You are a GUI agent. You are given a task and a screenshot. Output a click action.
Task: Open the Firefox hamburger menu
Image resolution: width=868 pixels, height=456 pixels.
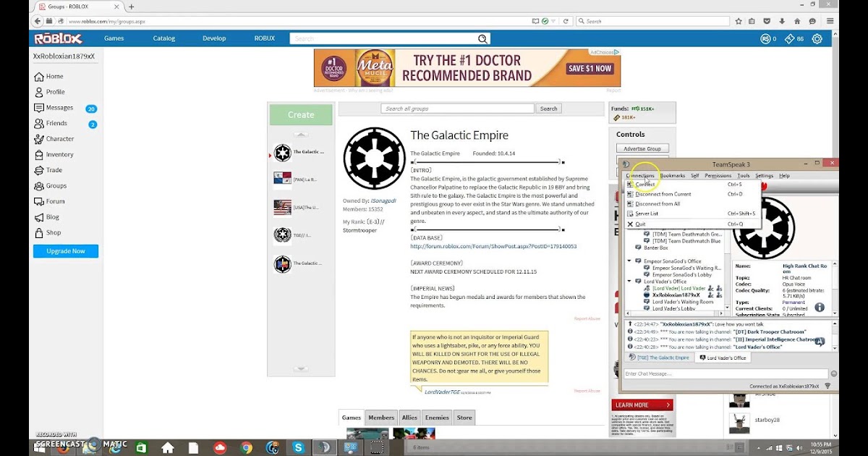tap(829, 21)
